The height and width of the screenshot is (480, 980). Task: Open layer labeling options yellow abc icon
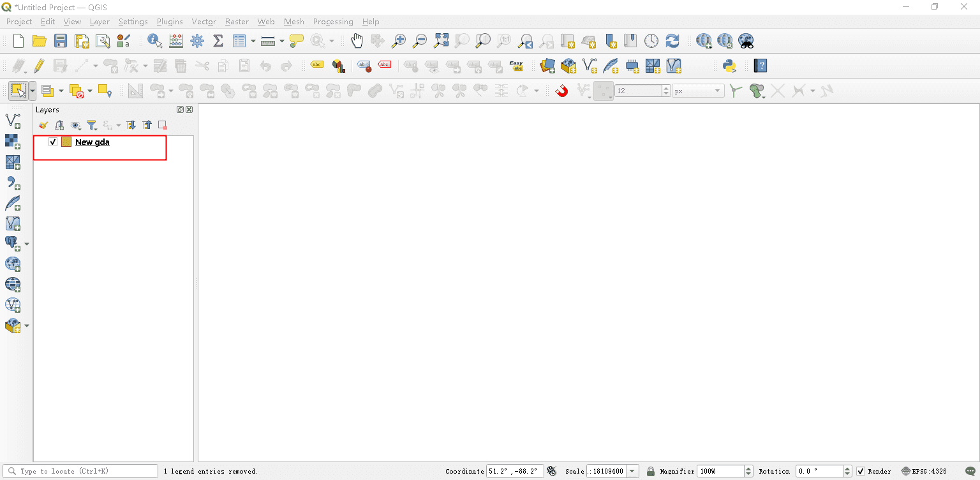[317, 65]
